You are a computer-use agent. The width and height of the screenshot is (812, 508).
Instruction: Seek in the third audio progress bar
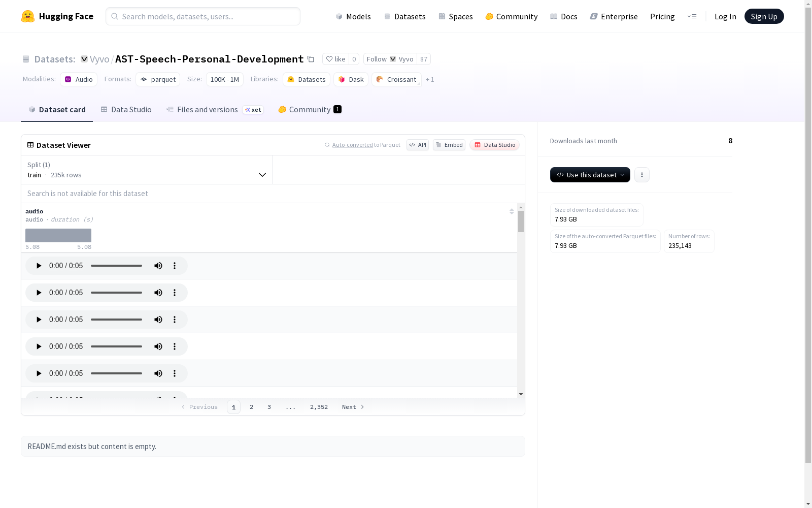(116, 320)
